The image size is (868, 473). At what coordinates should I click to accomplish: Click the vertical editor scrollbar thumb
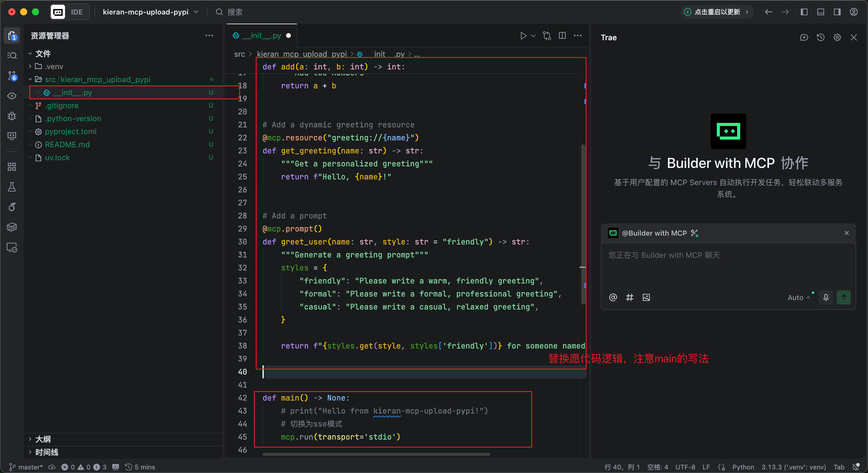583,224
